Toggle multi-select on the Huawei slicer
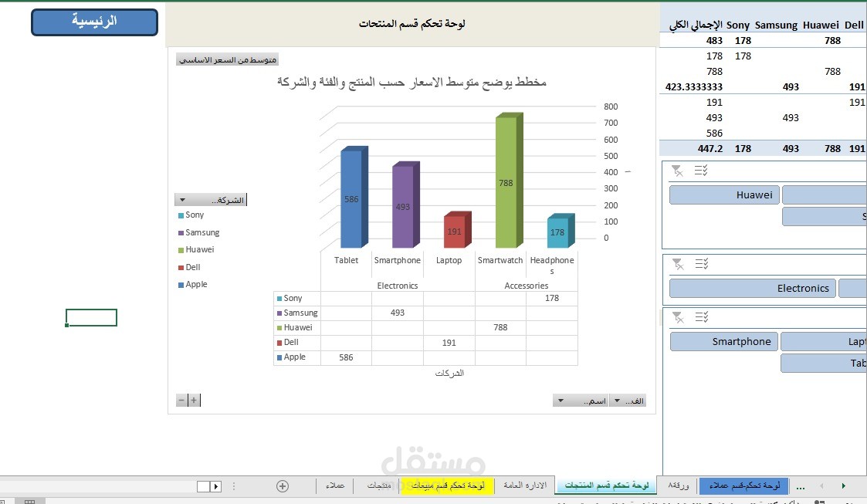 pos(701,171)
